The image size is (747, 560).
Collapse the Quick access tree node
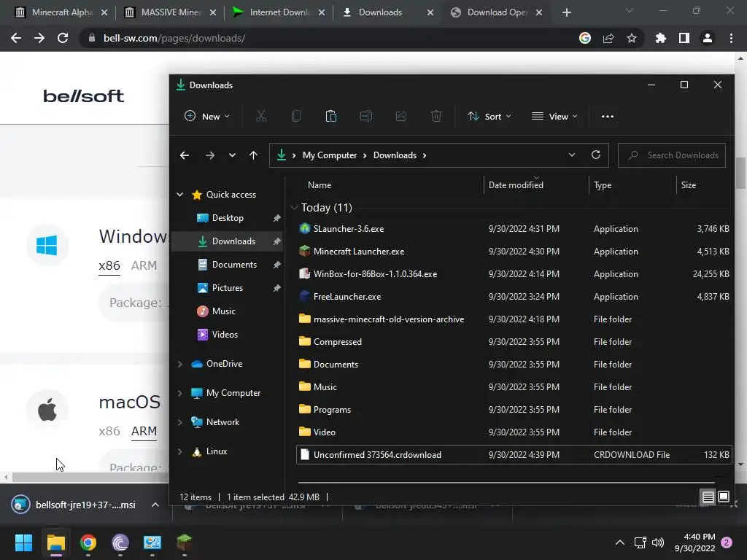coord(179,194)
